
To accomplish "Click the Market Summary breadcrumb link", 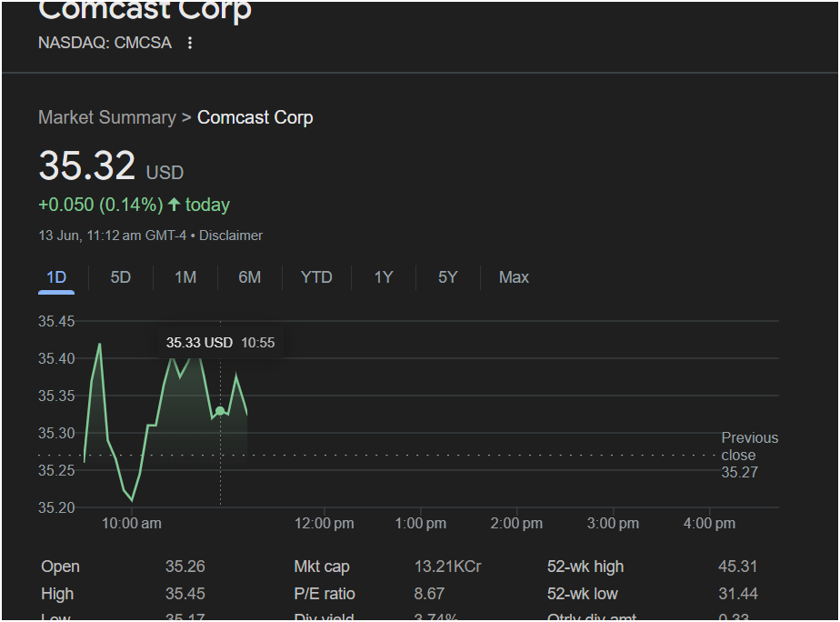I will tap(107, 117).
